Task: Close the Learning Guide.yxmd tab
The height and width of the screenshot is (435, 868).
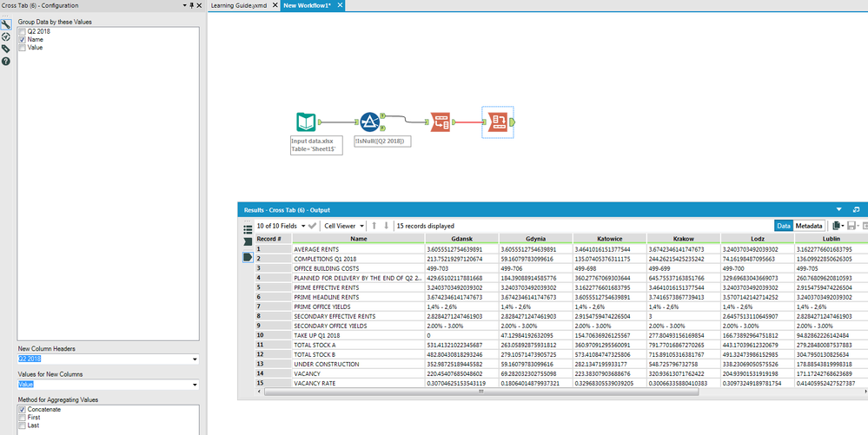Action: (274, 5)
